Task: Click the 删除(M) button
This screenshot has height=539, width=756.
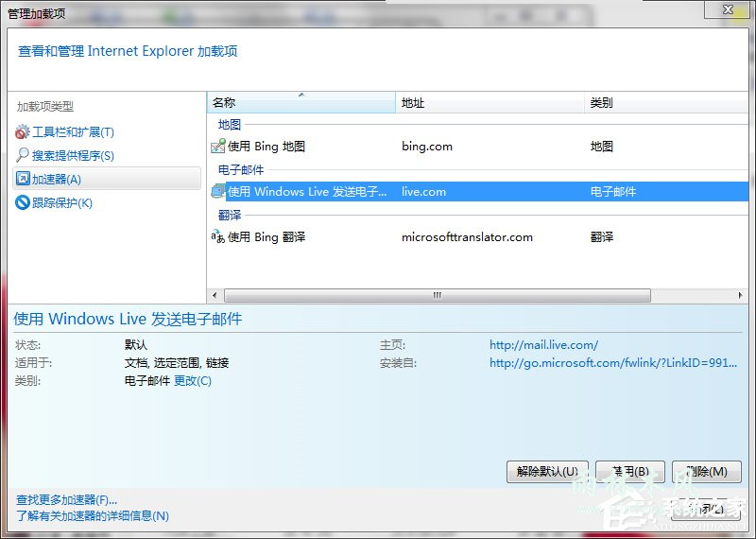Action: [707, 472]
